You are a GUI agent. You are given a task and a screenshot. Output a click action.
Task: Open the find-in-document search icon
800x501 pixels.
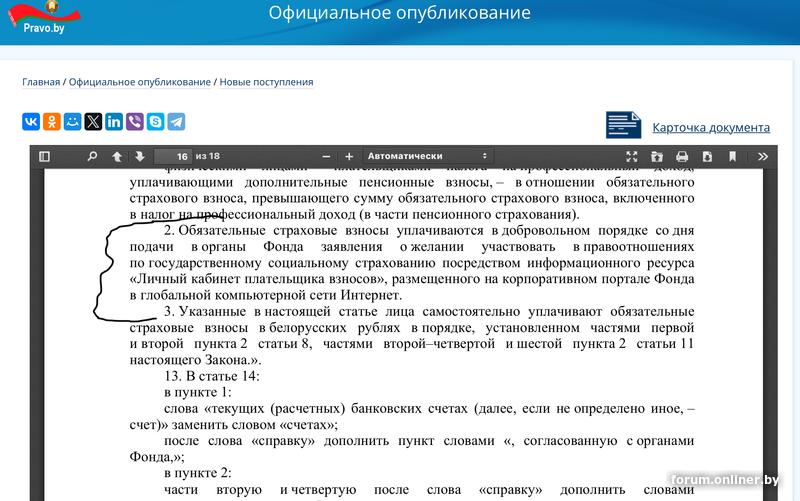(x=92, y=156)
